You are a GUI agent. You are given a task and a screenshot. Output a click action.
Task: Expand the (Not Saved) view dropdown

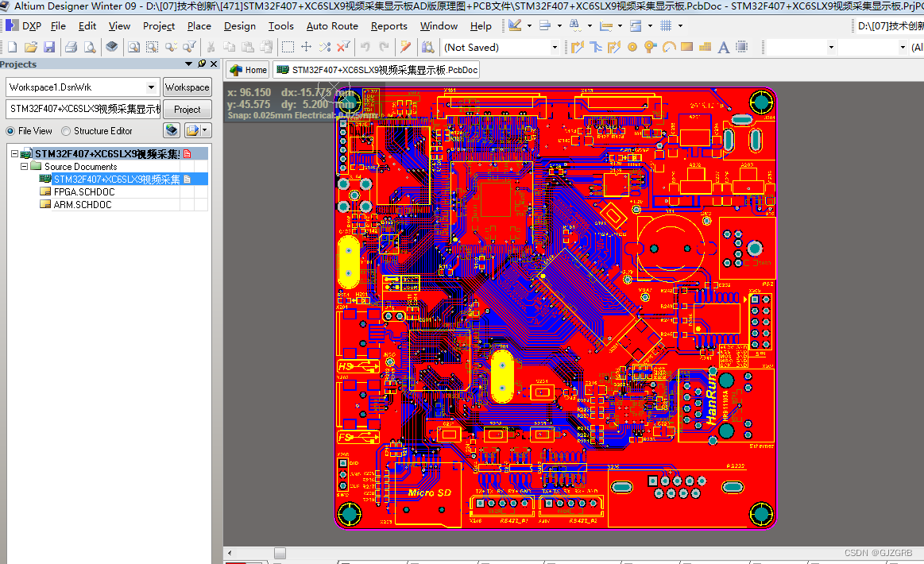[555, 47]
